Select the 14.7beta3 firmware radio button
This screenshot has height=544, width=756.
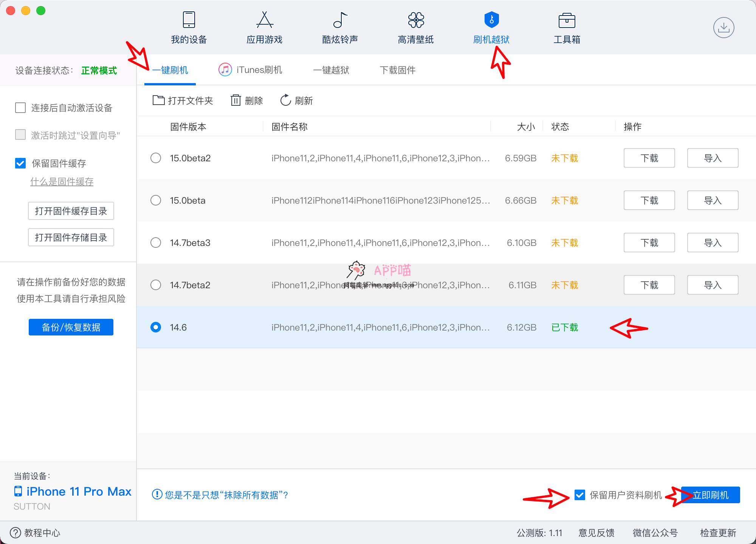click(156, 243)
